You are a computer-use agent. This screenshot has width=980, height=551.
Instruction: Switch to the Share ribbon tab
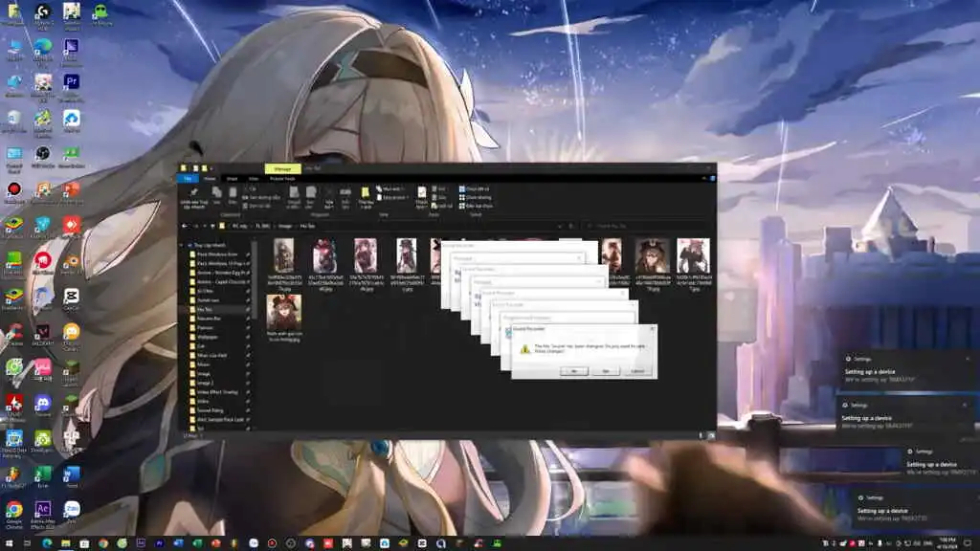click(x=232, y=179)
